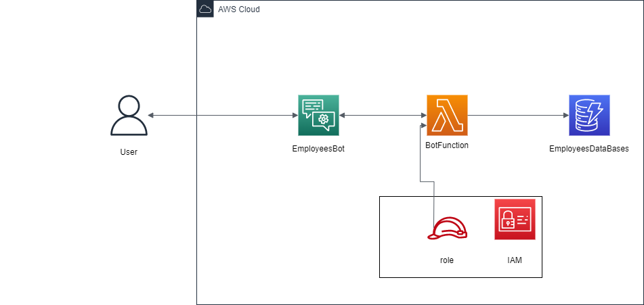
Task: Select the EmployeesBot Lex chatbot icon
Action: pyautogui.click(x=318, y=115)
